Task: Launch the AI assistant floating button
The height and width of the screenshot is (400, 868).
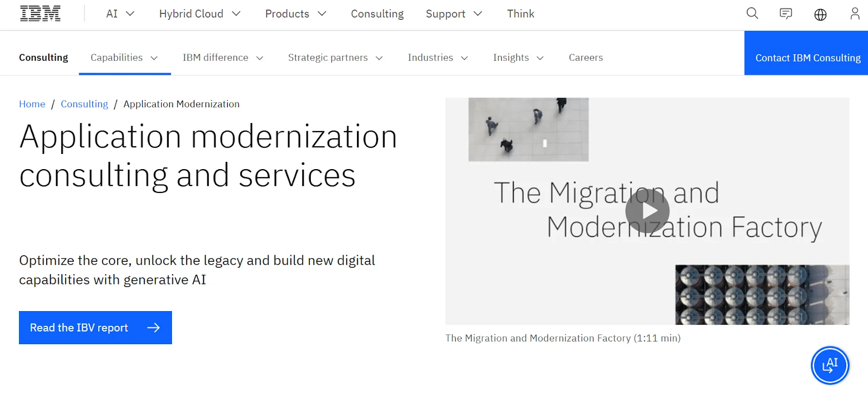Action: pos(830,365)
